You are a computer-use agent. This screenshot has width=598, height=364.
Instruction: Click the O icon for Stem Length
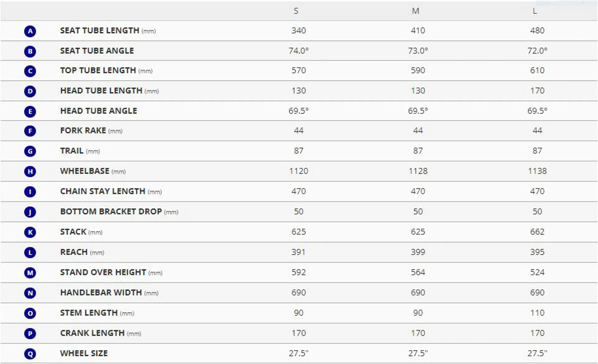[30, 313]
